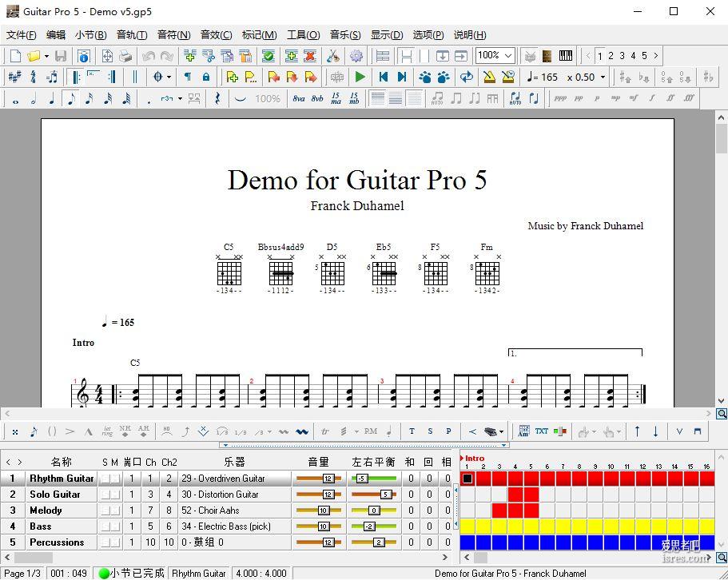
Task: Click the wah pedal icon
Action: pyautogui.click(x=491, y=431)
